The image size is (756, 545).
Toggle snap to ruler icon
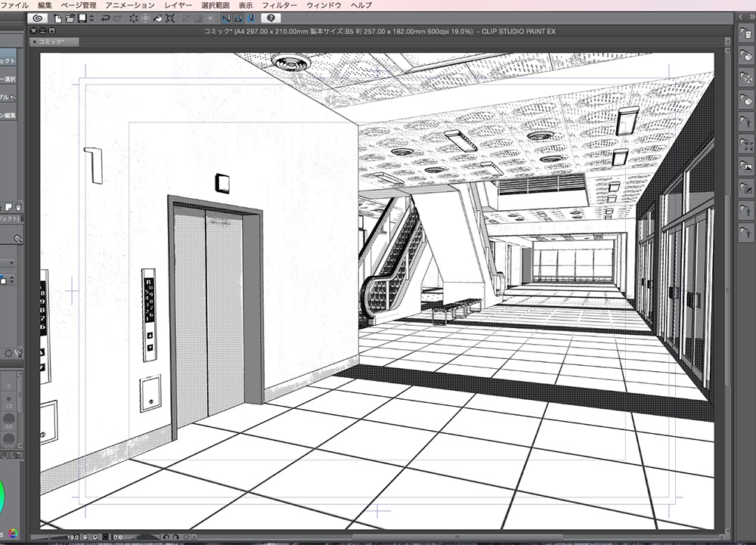225,18
